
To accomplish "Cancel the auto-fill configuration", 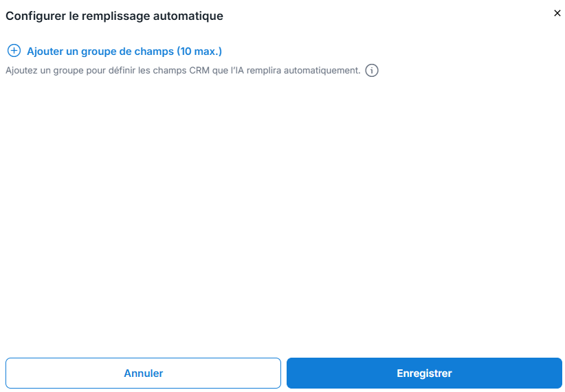I will point(143,373).
